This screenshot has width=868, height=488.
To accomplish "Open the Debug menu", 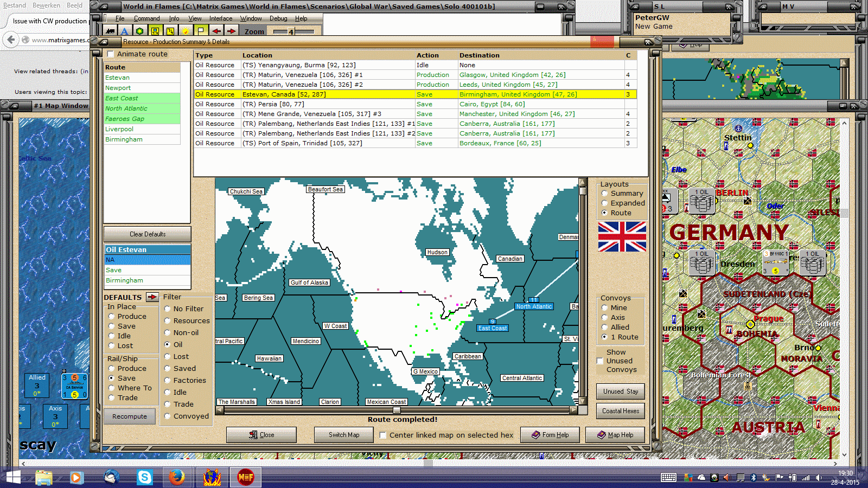I will 278,18.
